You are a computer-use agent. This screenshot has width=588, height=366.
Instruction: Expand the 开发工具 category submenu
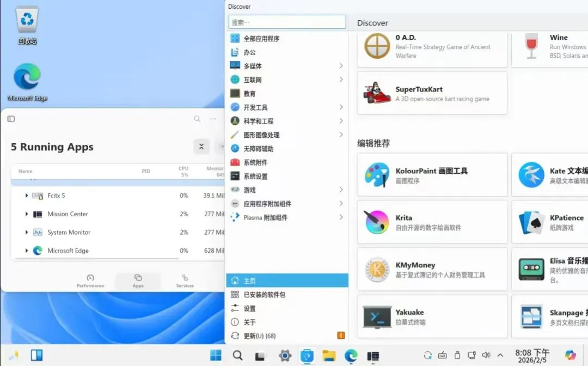coord(341,107)
